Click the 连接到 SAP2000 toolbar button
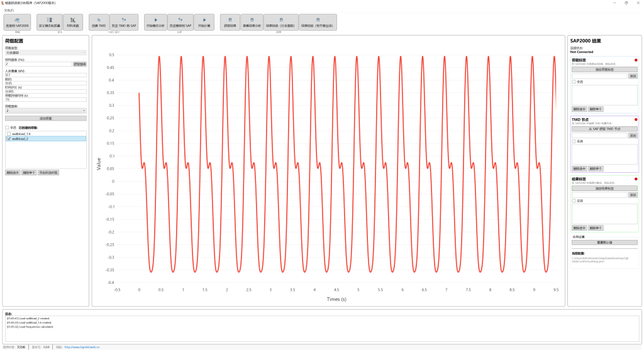 17,23
